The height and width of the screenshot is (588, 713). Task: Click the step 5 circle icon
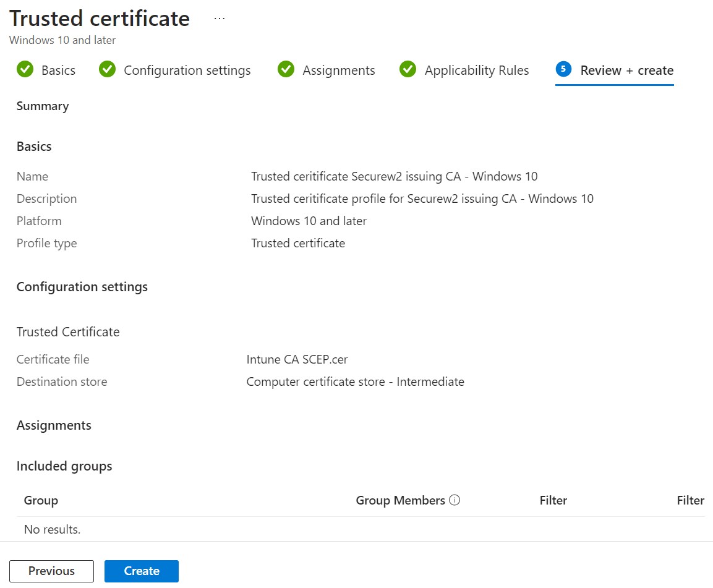coord(563,69)
